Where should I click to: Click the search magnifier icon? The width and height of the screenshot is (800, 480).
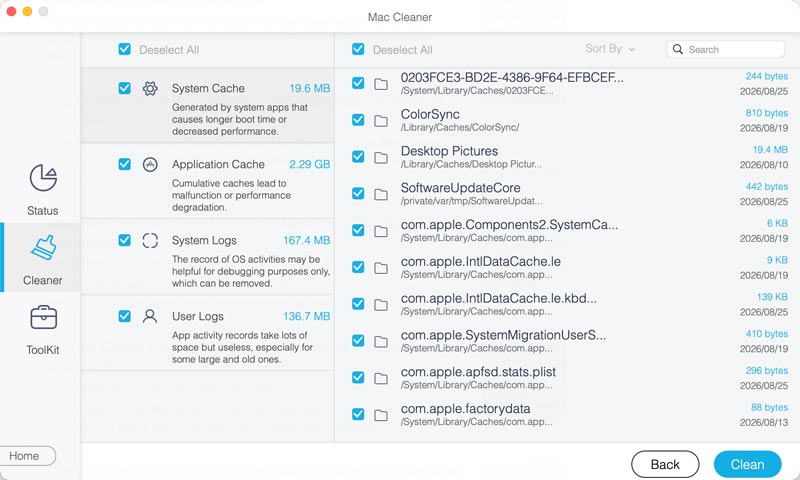click(678, 49)
